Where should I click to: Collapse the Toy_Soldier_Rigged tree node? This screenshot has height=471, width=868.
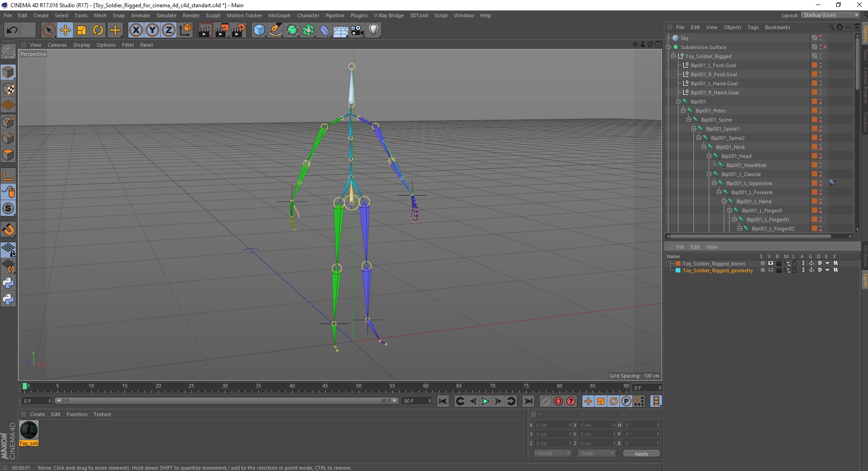(673, 56)
